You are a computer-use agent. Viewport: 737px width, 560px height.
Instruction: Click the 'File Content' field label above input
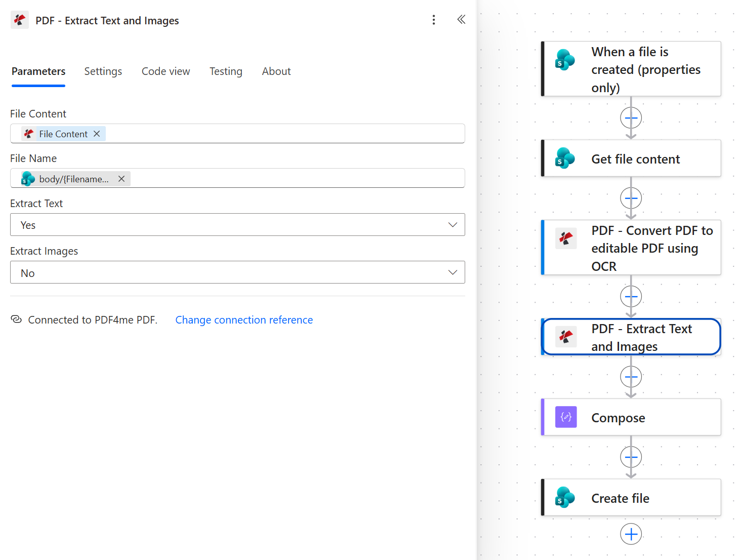tap(38, 114)
